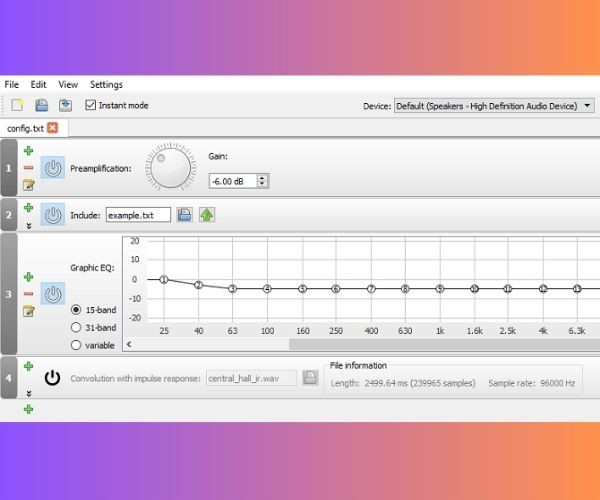The height and width of the screenshot is (500, 600).
Task: Click EQ band point 13 at 6.3k
Action: 577,289
